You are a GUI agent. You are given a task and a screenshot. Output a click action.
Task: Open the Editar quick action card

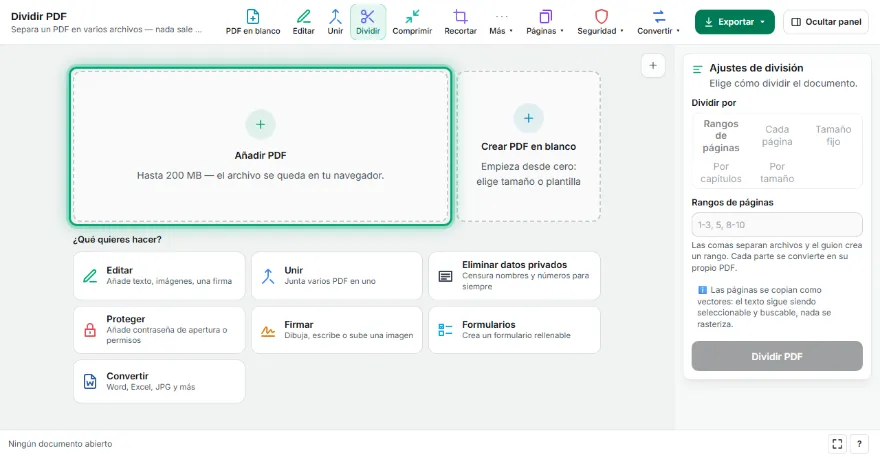(159, 276)
